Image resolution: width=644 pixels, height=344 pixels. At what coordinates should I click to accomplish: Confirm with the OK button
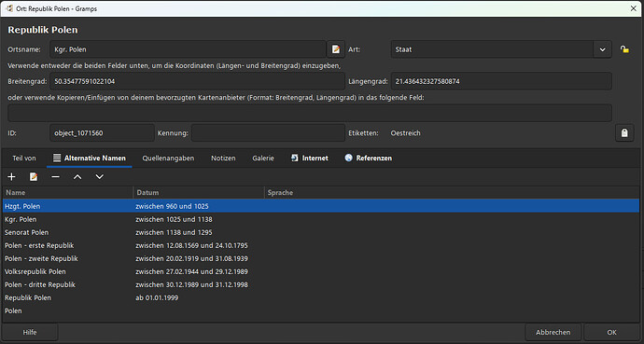click(x=612, y=332)
